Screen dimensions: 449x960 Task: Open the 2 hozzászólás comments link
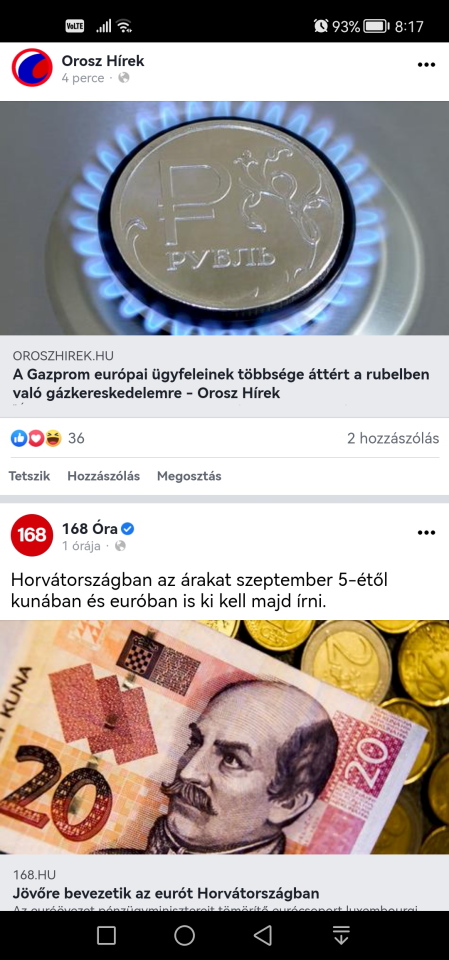(x=393, y=438)
